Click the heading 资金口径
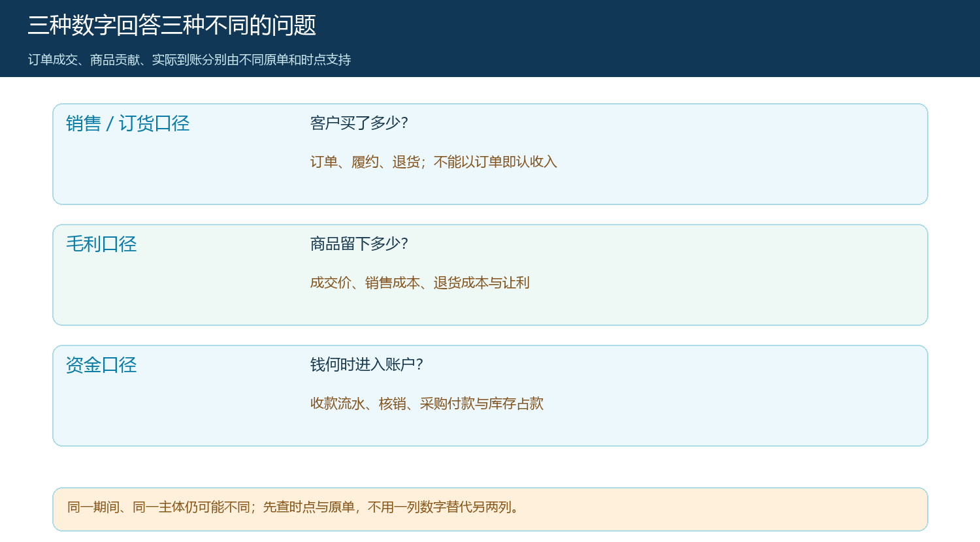 click(x=101, y=365)
